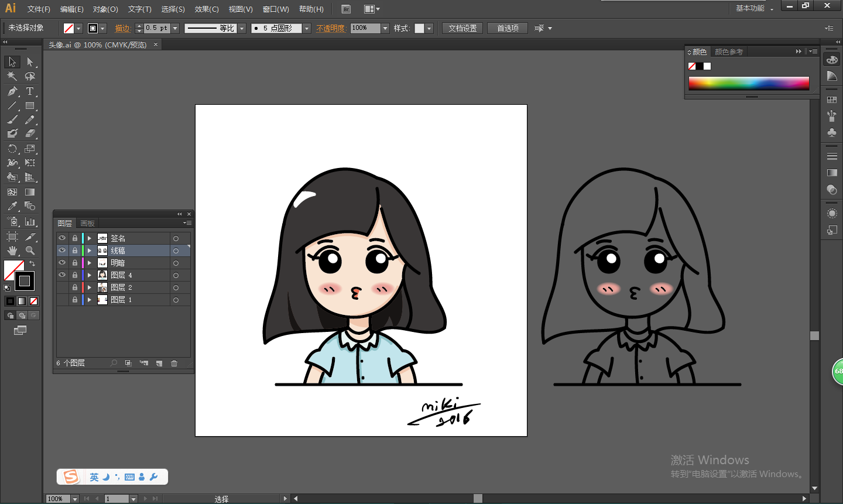Select the Paintbrush tool
This screenshot has width=843, height=504.
pyautogui.click(x=12, y=120)
